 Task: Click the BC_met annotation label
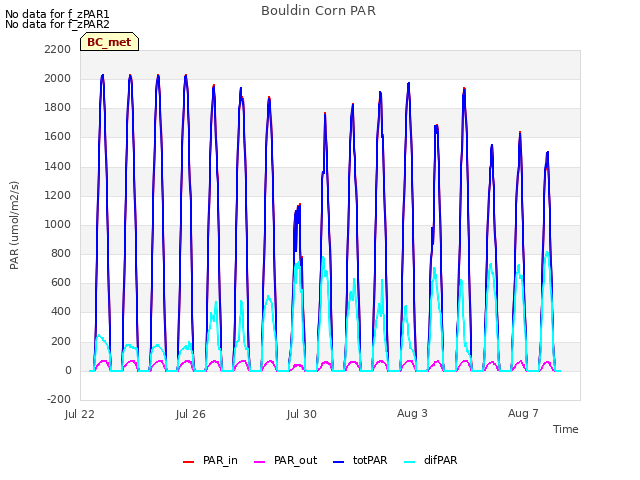[x=109, y=42]
